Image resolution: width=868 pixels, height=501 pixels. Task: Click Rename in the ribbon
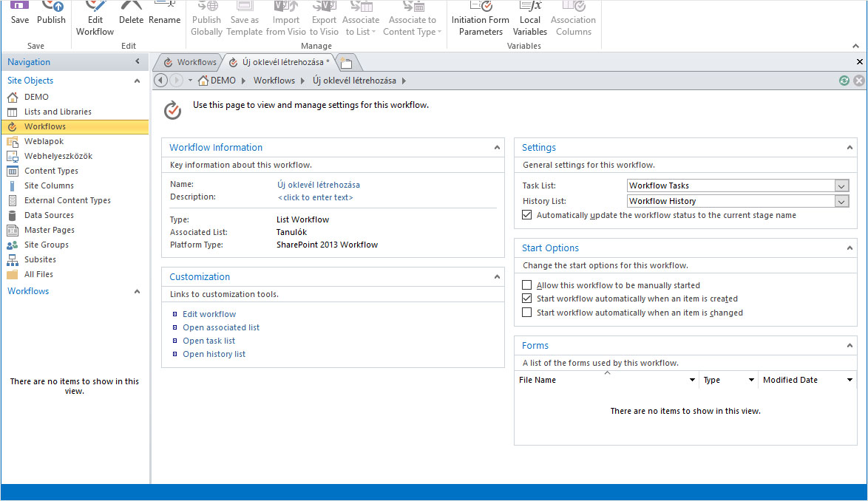click(x=164, y=13)
